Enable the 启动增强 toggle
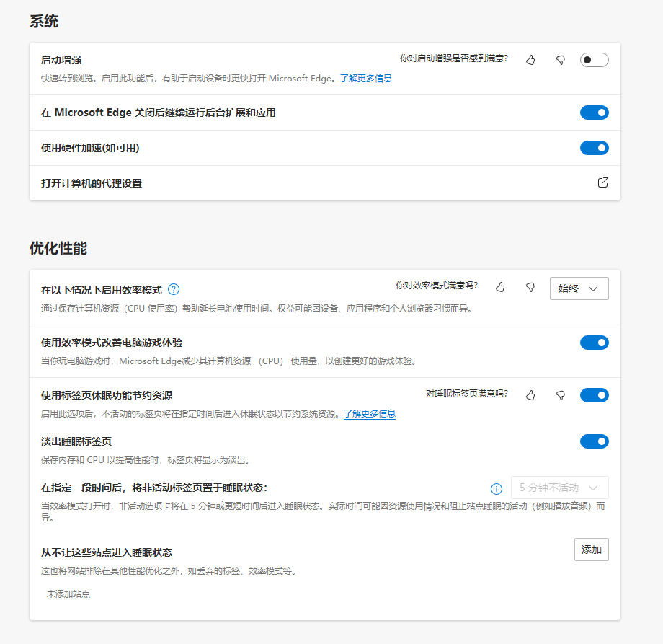The image size is (663, 644). click(594, 60)
